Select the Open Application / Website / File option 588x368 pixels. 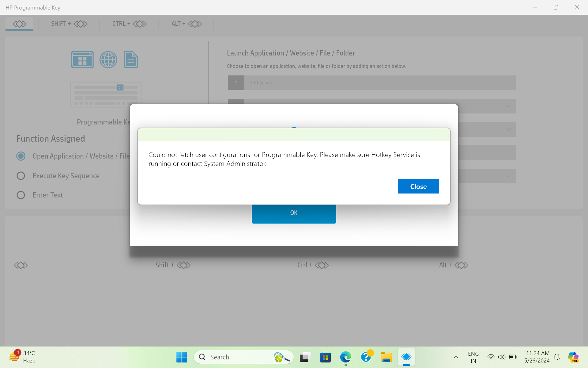click(x=21, y=156)
